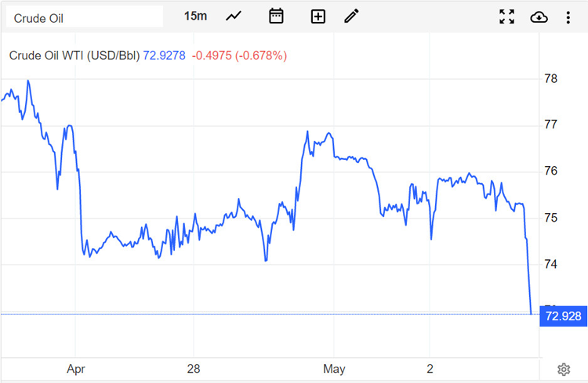Screen dimensions: 588x383
Task: Click the 75 price axis label
Action: coord(551,218)
